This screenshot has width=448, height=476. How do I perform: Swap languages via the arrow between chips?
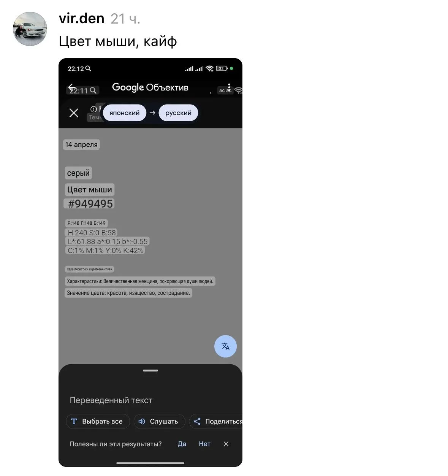(x=152, y=113)
